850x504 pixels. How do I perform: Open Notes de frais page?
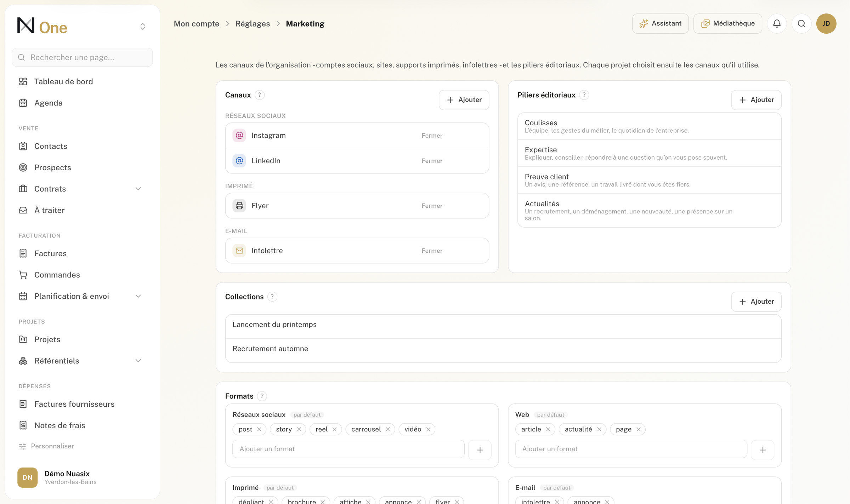tap(82, 425)
